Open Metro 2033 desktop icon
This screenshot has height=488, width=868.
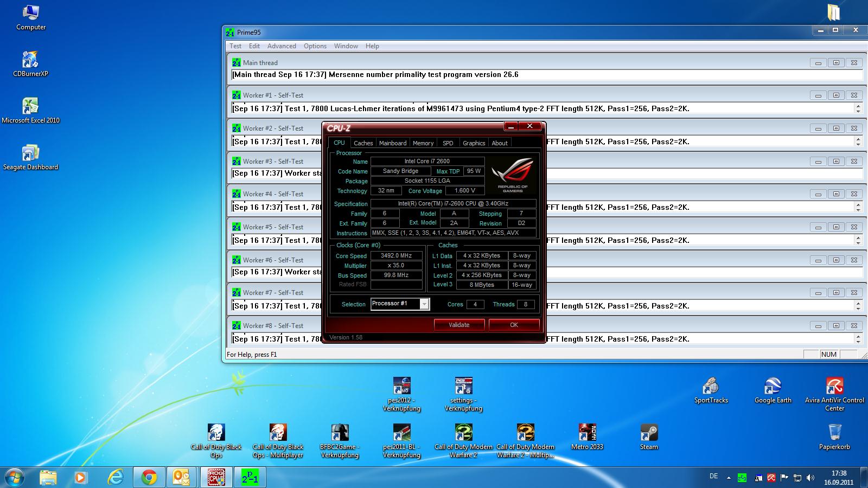587,434
